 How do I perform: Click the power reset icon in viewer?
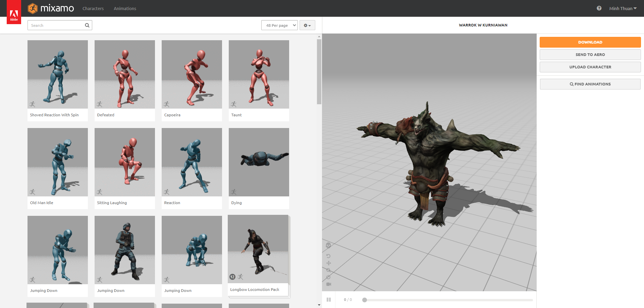pos(328,277)
